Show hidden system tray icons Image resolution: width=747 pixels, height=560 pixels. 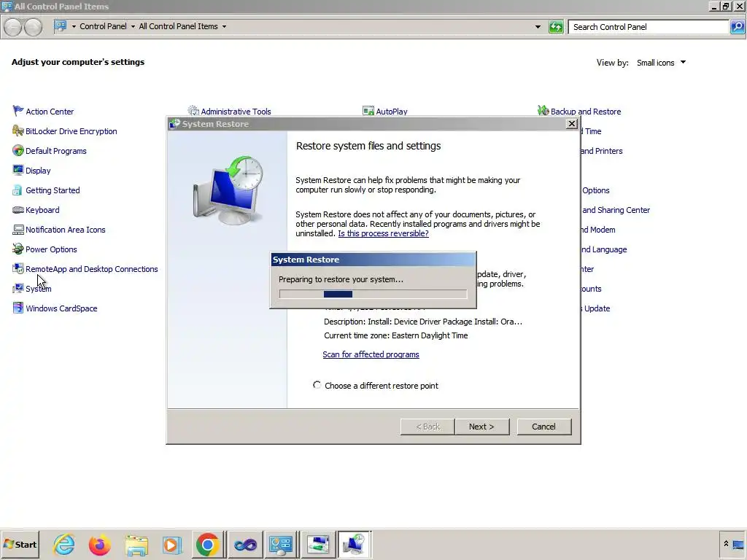tap(726, 544)
